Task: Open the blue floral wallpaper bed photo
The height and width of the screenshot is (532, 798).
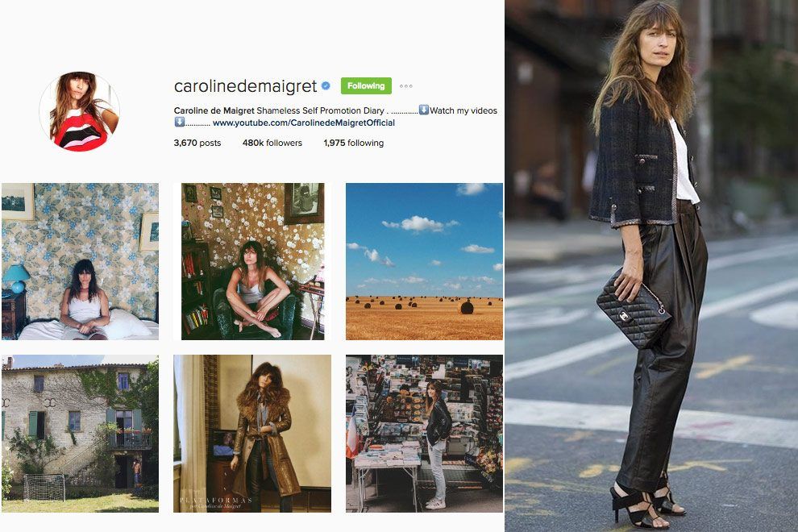Action: (80, 261)
